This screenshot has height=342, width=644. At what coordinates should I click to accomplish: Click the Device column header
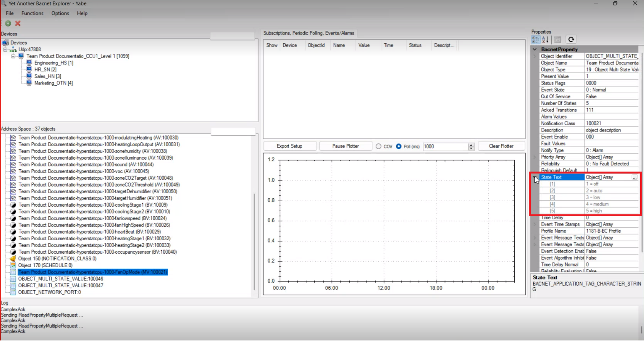[293, 45]
